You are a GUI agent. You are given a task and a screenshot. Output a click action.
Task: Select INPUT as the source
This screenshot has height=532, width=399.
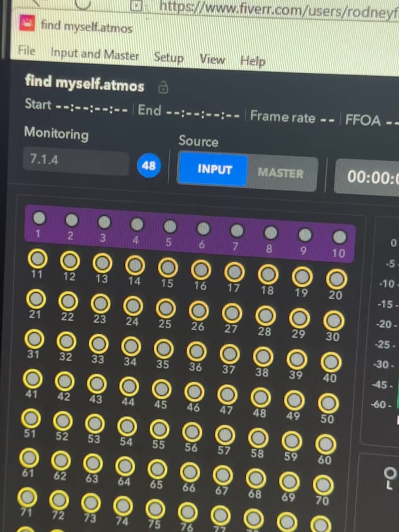point(214,170)
